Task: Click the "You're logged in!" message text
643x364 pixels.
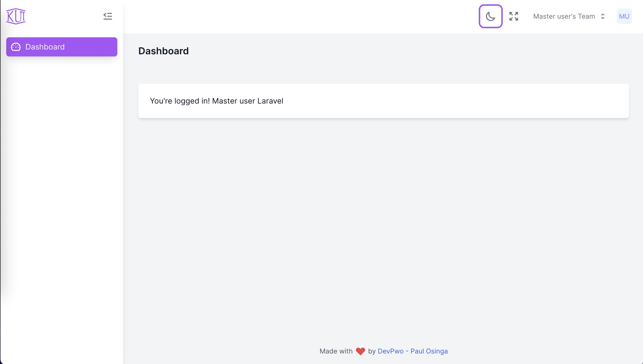Action: coord(180,101)
